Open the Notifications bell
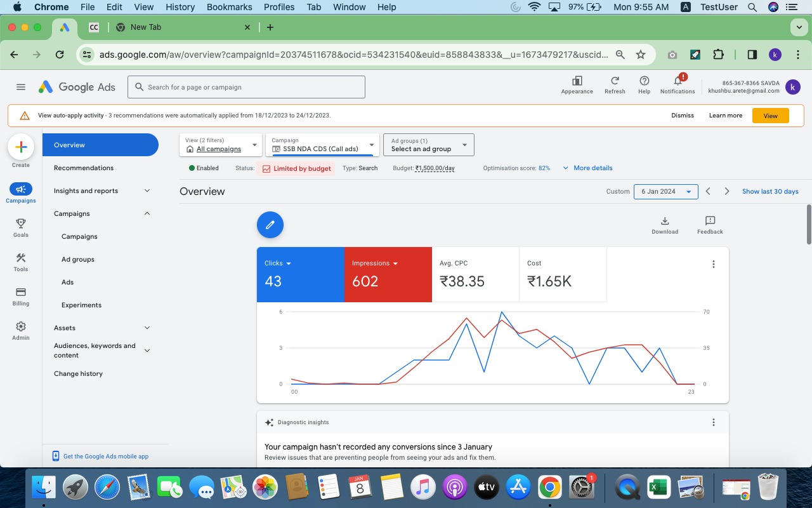The width and height of the screenshot is (812, 508). pyautogui.click(x=678, y=81)
